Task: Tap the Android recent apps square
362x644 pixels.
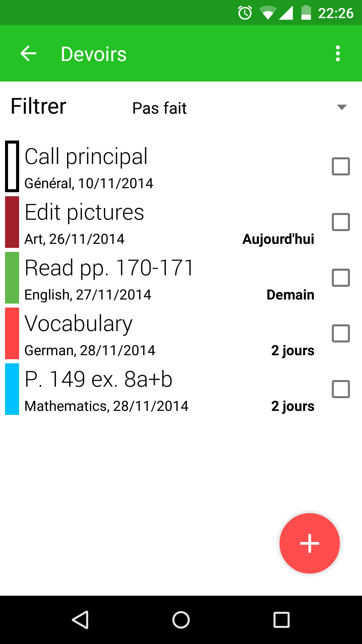Action: 282,620
